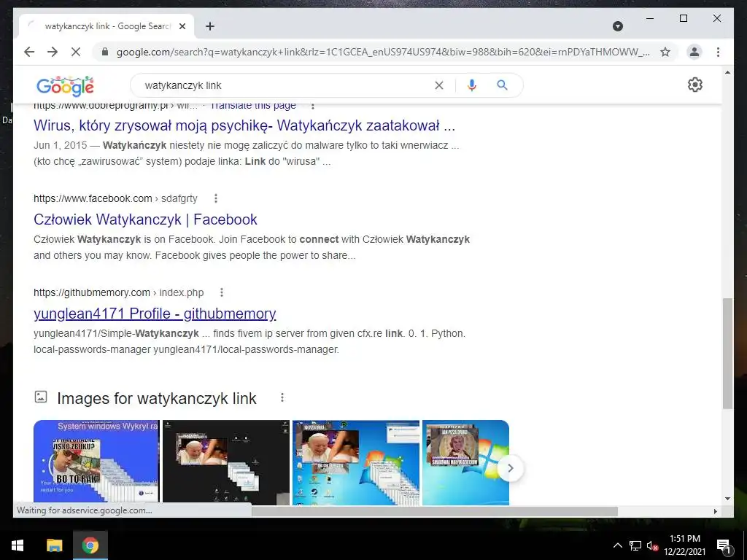Go back to the previous page
The width and height of the screenshot is (747, 560).
coord(29,52)
